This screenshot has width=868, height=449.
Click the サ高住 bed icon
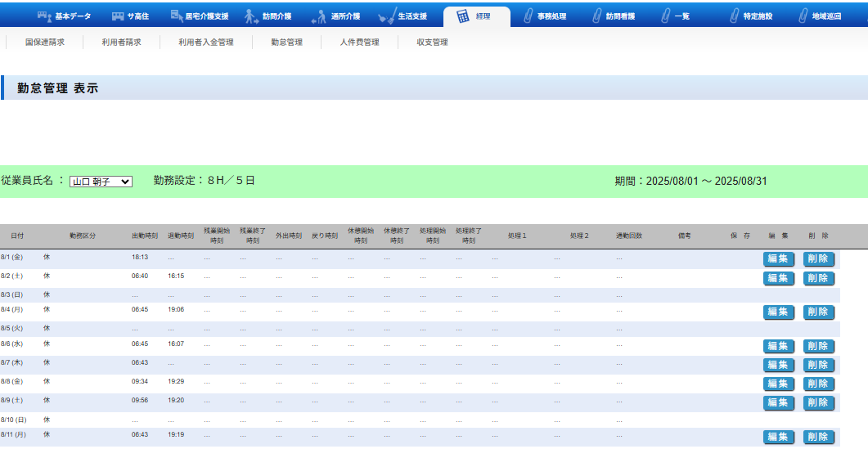[x=119, y=16]
